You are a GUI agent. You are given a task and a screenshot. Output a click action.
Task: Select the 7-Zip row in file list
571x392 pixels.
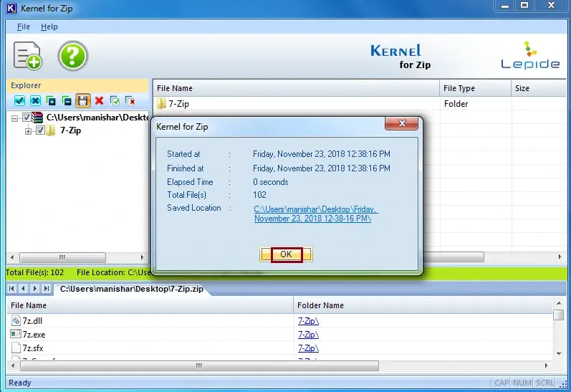tap(360, 104)
